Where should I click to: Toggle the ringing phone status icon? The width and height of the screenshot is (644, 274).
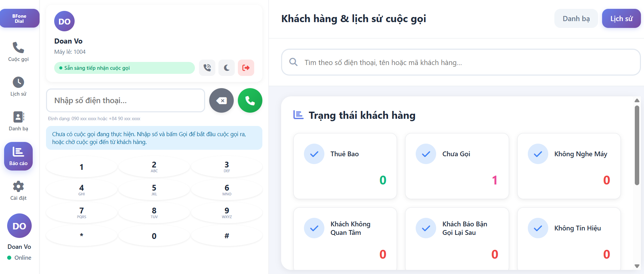[x=207, y=68]
